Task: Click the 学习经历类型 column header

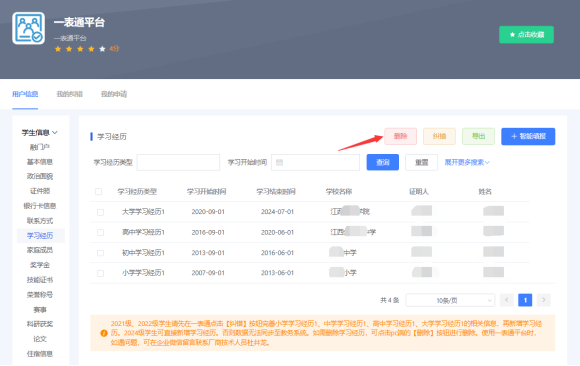Action: pyautogui.click(x=137, y=192)
